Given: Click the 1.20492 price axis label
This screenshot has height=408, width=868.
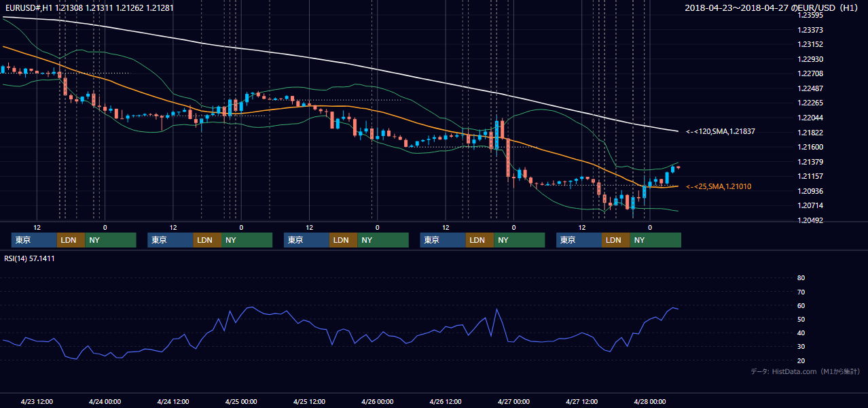Looking at the screenshot, I should coord(810,220).
